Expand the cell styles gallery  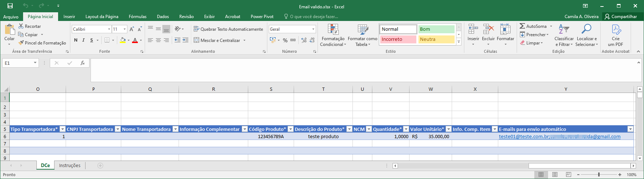coord(459,42)
